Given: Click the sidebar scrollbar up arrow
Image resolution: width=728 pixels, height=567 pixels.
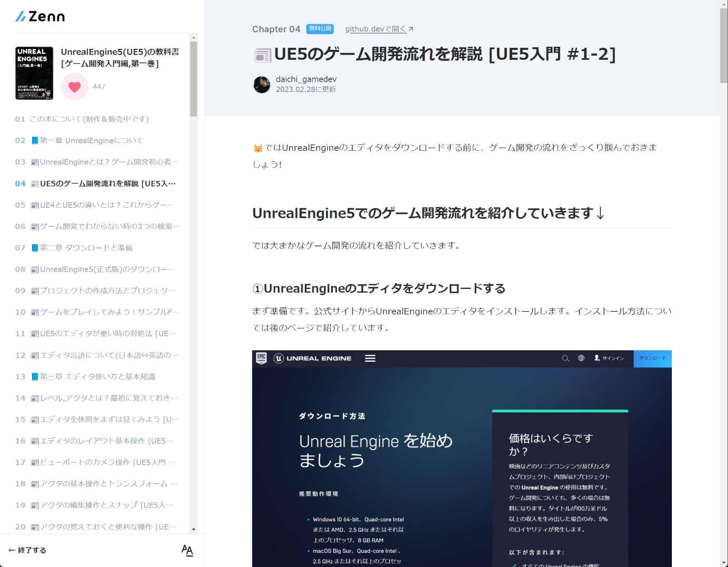Looking at the screenshot, I should (193, 37).
